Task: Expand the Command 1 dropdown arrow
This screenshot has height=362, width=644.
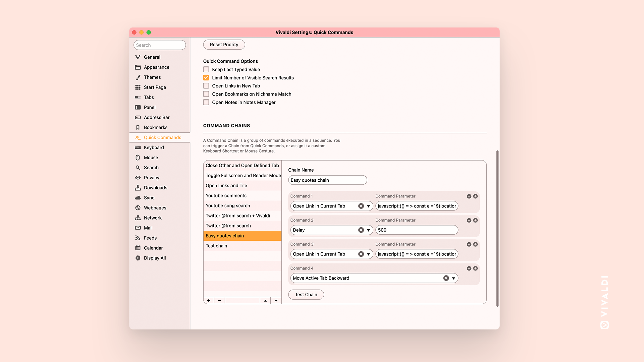Action: 368,206
